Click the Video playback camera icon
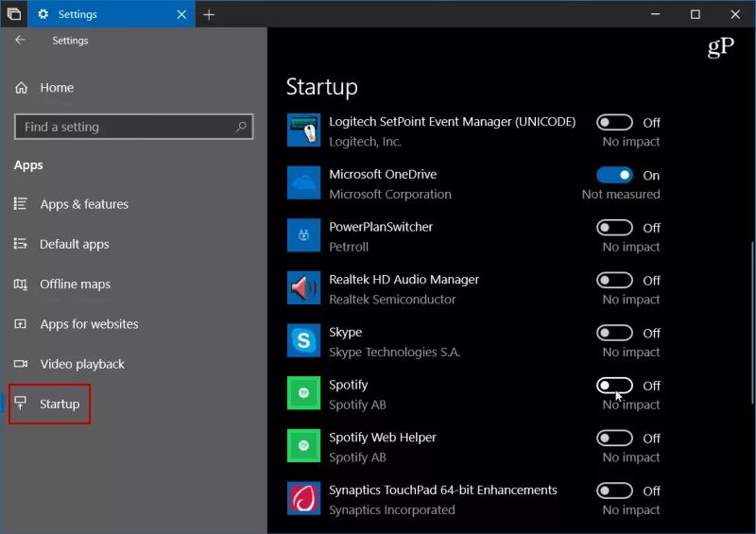Viewport: 756px width, 534px height. click(21, 364)
